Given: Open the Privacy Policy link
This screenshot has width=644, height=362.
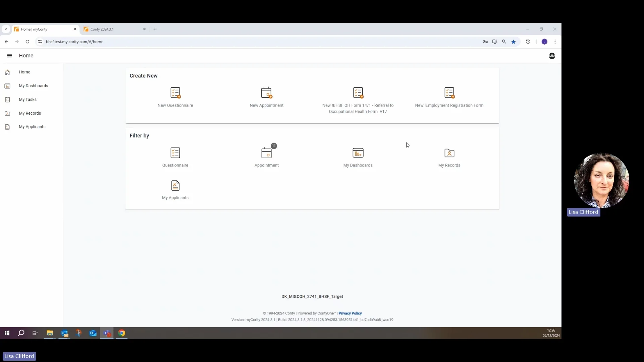Looking at the screenshot, I should [350, 313].
